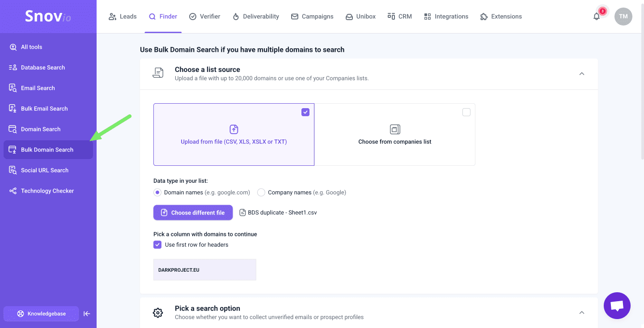Collapse the Choose a list source section
Viewport: 644px width, 328px height.
pos(581,74)
